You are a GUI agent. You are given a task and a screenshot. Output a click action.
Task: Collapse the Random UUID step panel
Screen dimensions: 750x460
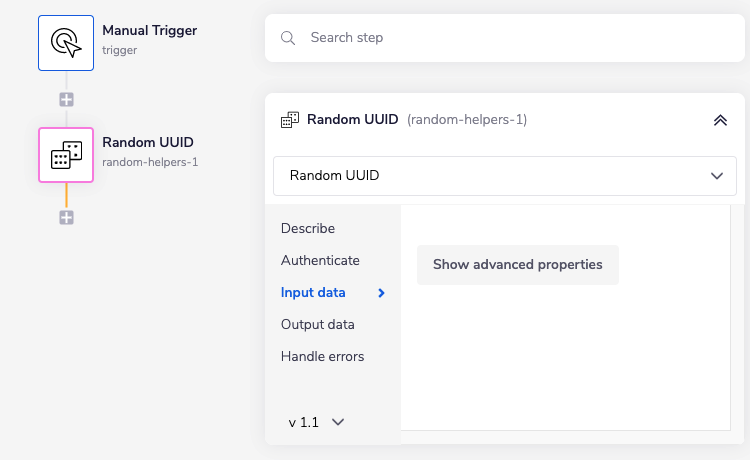(x=720, y=120)
